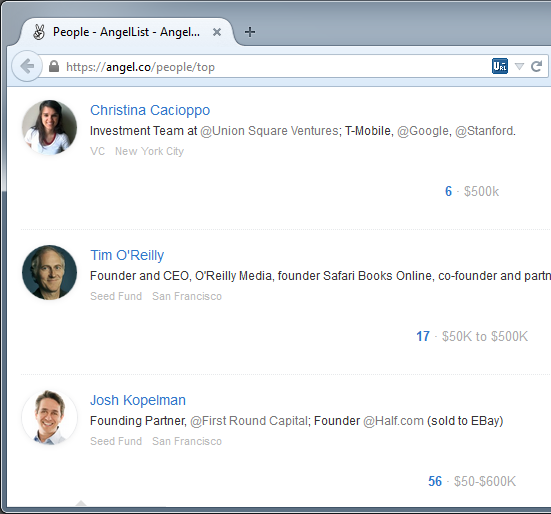This screenshot has height=514, width=551.
Task: Click the AngelList peace-sign favicon
Action: pos(39,32)
